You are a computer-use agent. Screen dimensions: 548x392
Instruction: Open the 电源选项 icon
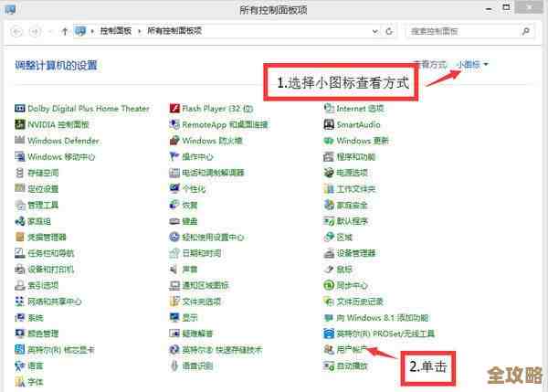coord(329,173)
